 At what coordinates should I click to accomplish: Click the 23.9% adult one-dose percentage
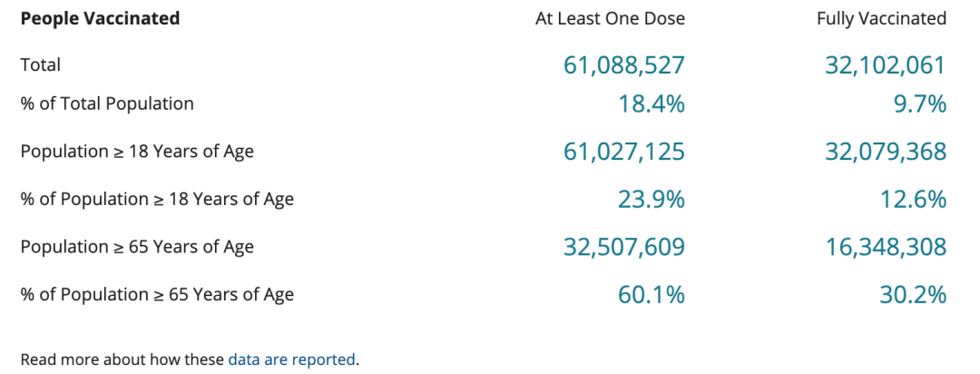(652, 200)
